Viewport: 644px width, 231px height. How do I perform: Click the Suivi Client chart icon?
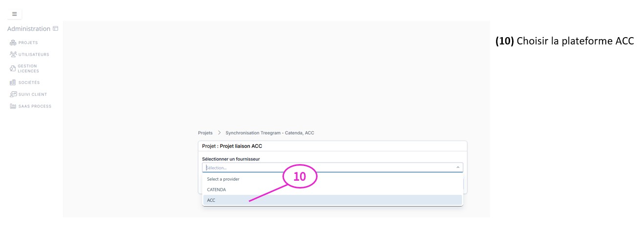(13, 94)
